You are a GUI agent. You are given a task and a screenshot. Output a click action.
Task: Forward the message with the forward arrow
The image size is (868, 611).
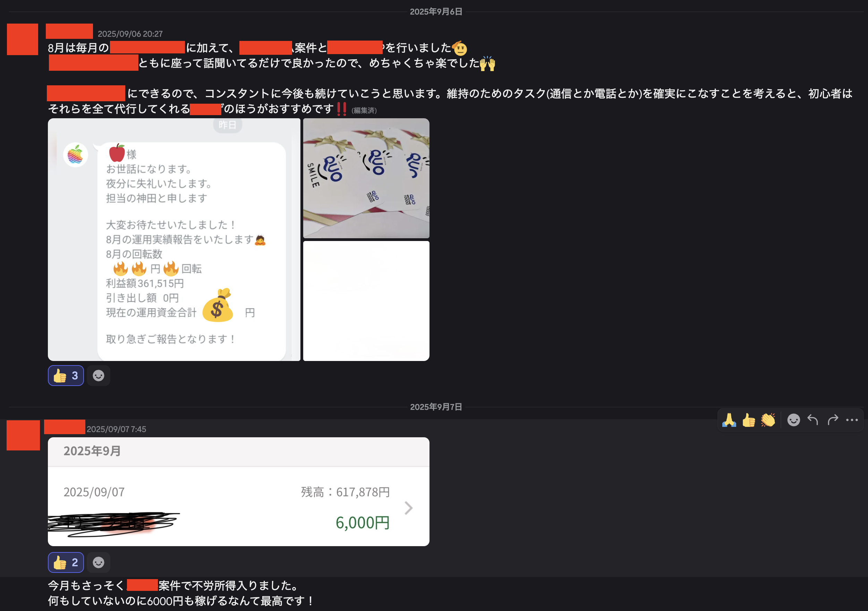833,420
